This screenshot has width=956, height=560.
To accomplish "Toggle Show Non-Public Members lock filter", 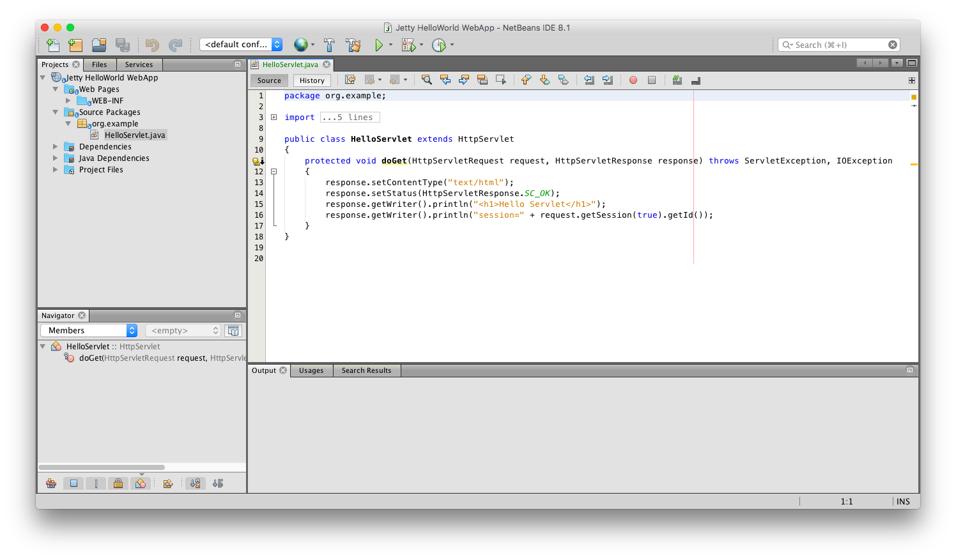I will (118, 483).
